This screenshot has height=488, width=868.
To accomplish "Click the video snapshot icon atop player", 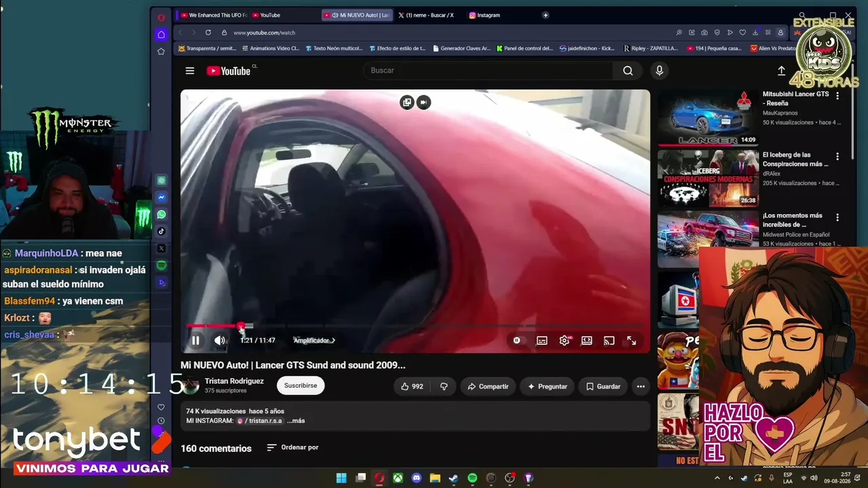I will point(424,102).
